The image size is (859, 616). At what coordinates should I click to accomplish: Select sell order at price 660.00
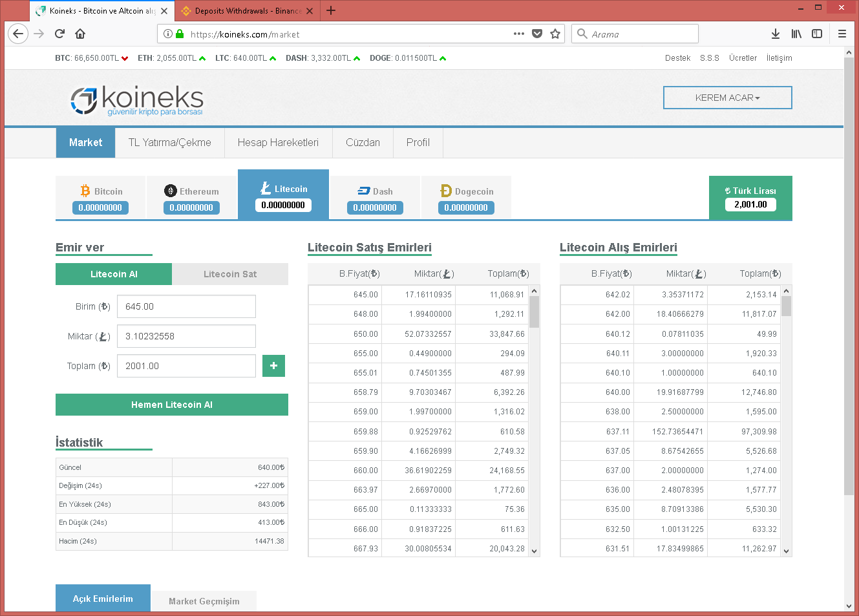click(419, 471)
